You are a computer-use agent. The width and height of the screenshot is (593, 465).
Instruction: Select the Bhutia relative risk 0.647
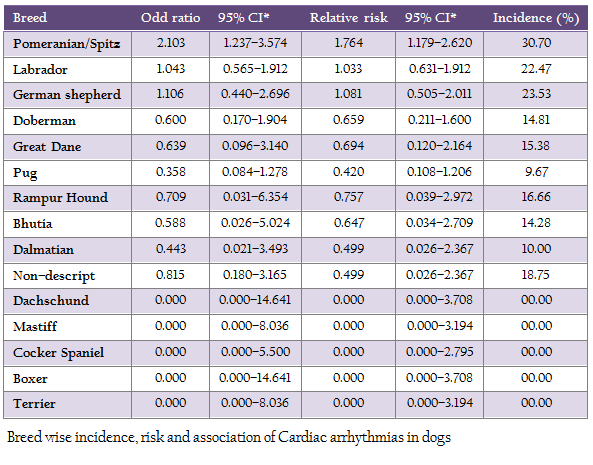pos(349,223)
